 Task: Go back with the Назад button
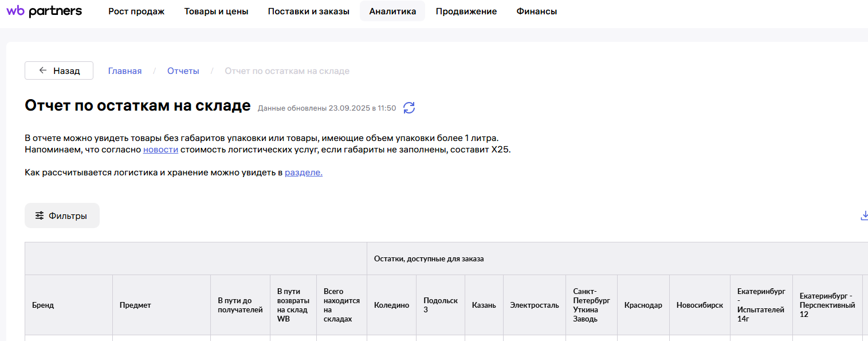59,70
